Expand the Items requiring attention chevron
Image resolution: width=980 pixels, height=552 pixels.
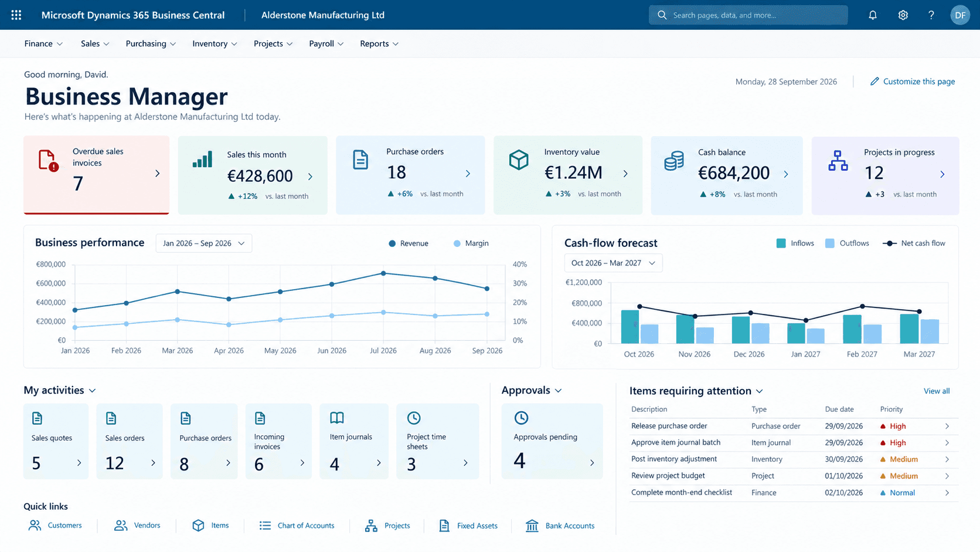tap(760, 391)
